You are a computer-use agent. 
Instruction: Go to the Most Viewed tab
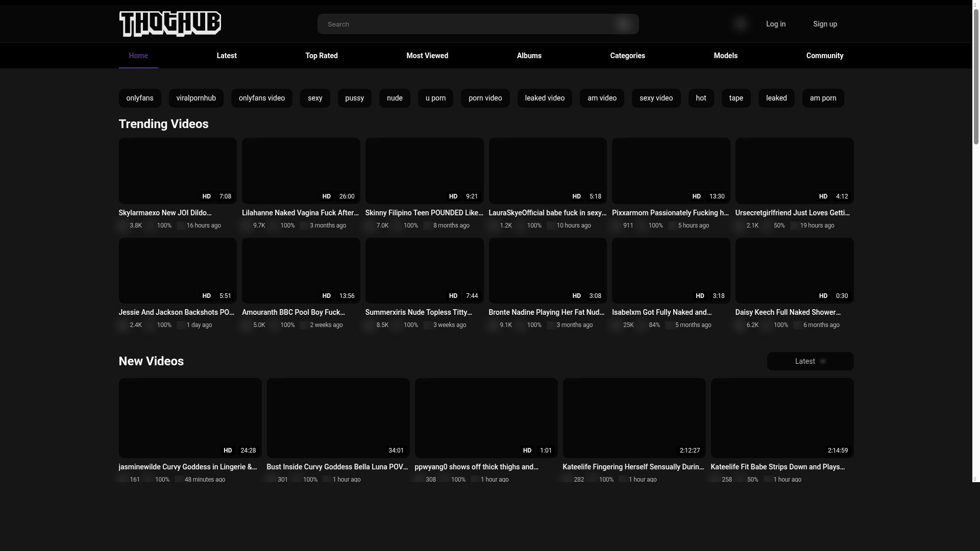point(427,56)
